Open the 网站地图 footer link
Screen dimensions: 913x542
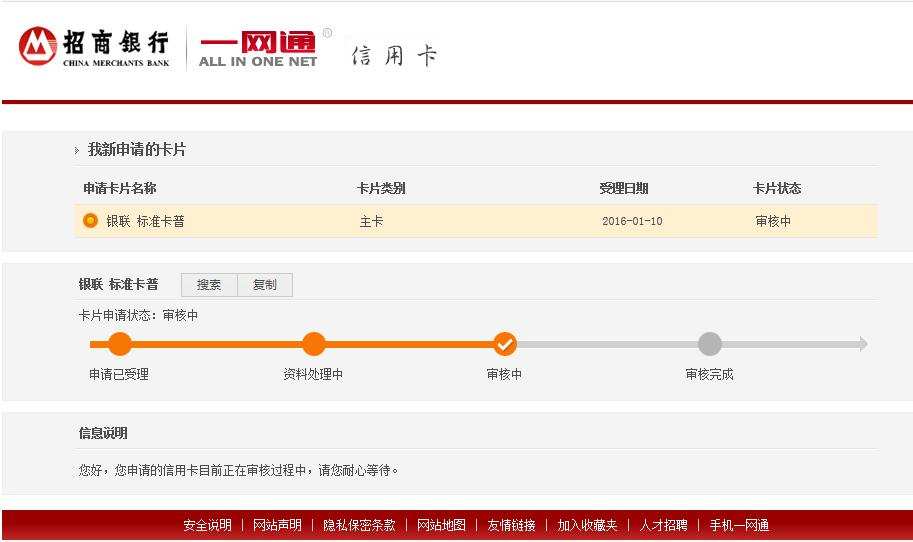point(441,525)
